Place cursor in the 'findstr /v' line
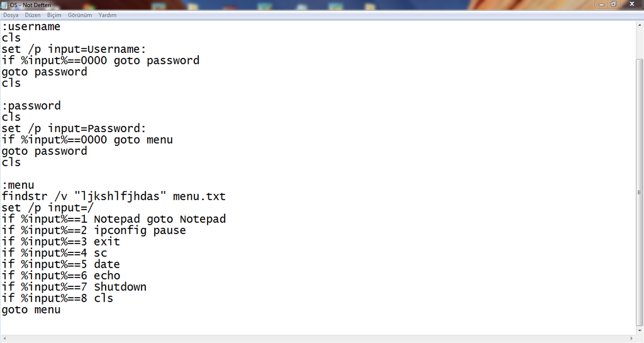 [x=113, y=196]
